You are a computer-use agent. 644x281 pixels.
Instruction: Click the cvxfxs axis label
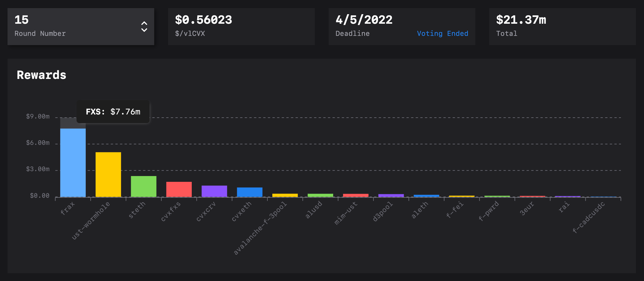click(171, 212)
